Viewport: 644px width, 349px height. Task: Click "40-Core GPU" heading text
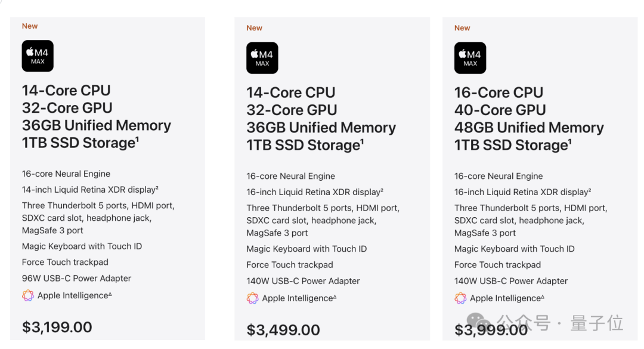500,110
